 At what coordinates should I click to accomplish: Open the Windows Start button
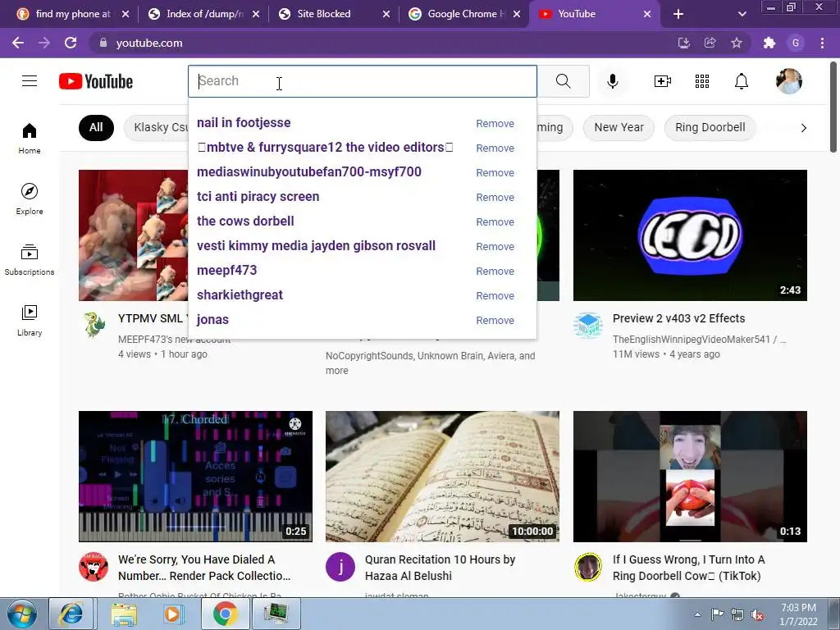[x=21, y=614]
